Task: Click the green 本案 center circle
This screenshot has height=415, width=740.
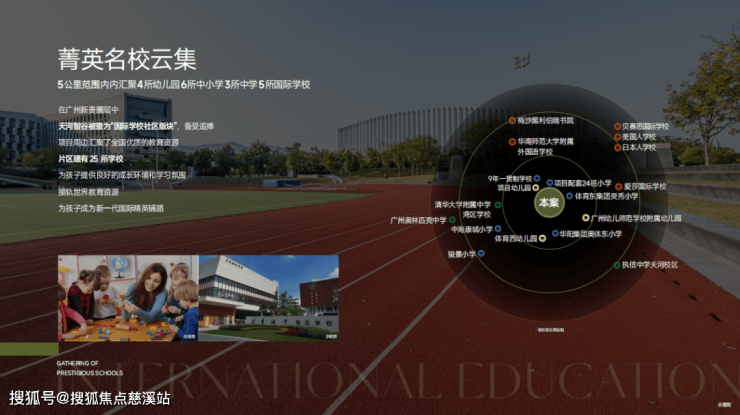Action: pyautogui.click(x=549, y=203)
